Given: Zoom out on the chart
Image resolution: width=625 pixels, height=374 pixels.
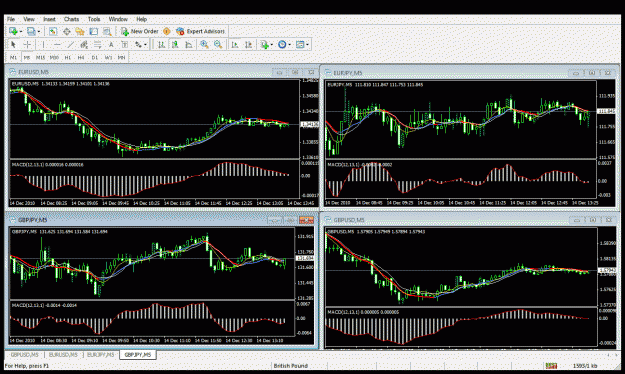Looking at the screenshot, I should [x=218, y=45].
